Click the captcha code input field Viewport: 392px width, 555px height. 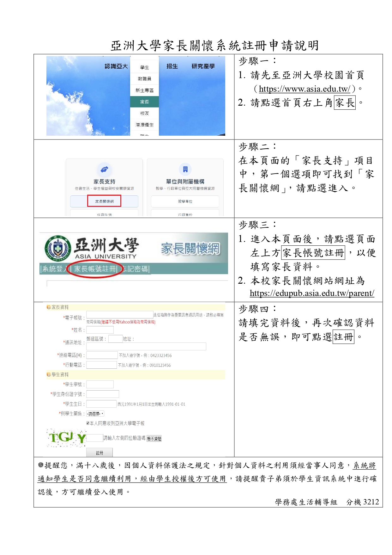pos(95,438)
